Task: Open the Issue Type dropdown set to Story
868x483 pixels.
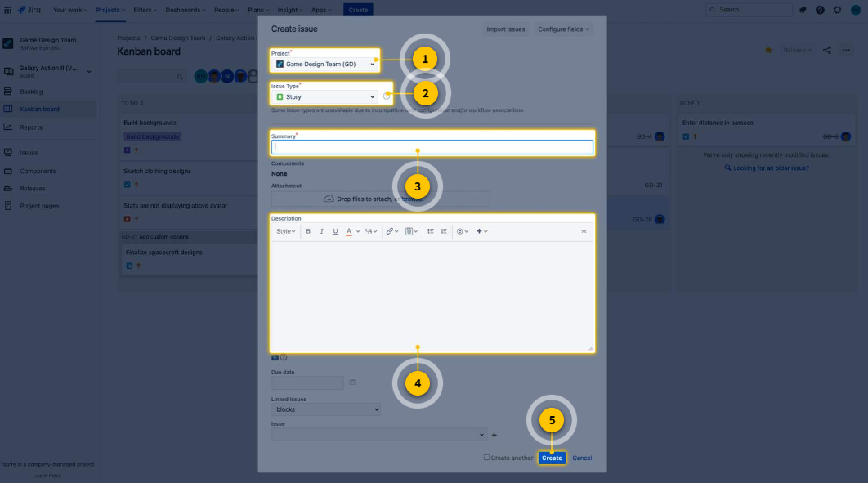Action: 325,96
